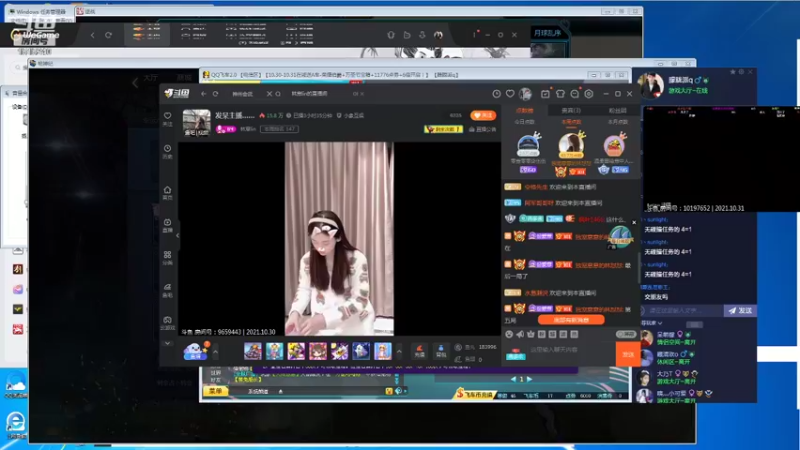Select the weekly ranking sub-tab
This screenshot has width=800, height=450.
(571, 122)
